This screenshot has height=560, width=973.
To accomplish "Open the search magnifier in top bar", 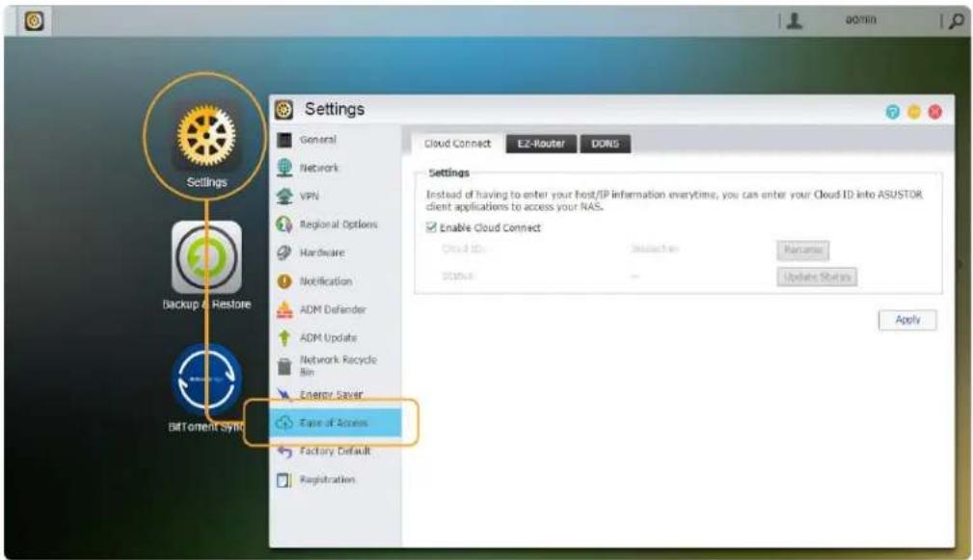I will (957, 20).
